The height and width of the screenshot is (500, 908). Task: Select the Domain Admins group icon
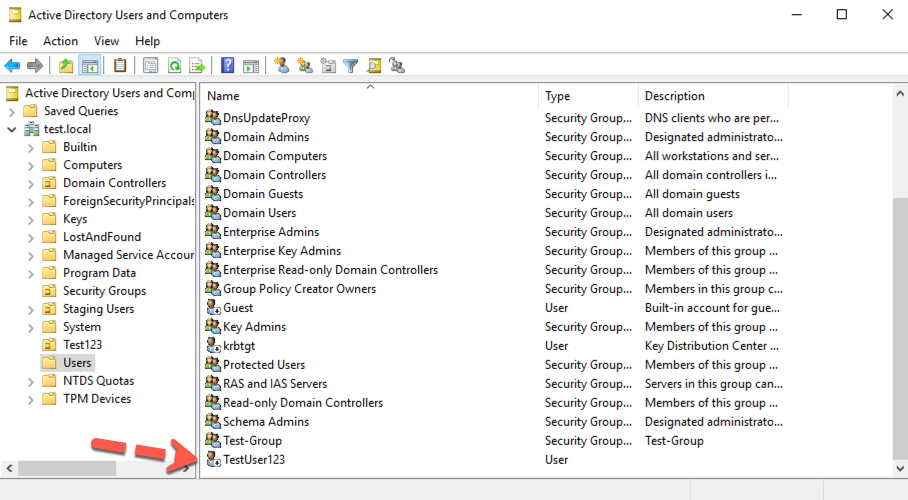pyautogui.click(x=213, y=136)
